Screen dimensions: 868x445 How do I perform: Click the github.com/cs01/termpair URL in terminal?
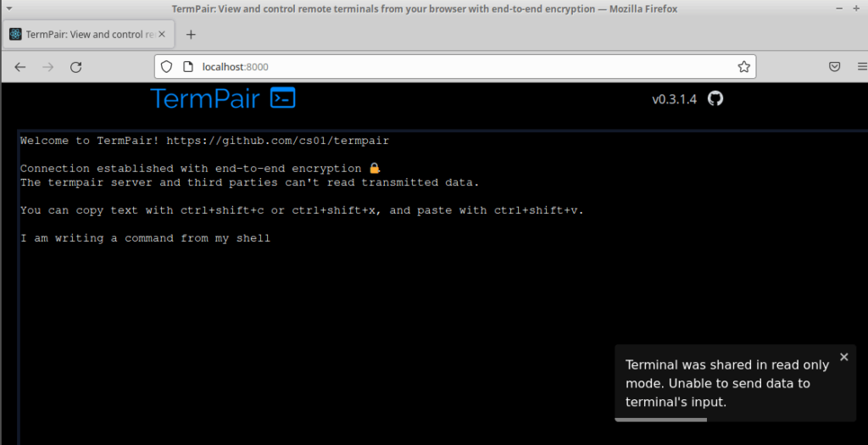(x=277, y=141)
